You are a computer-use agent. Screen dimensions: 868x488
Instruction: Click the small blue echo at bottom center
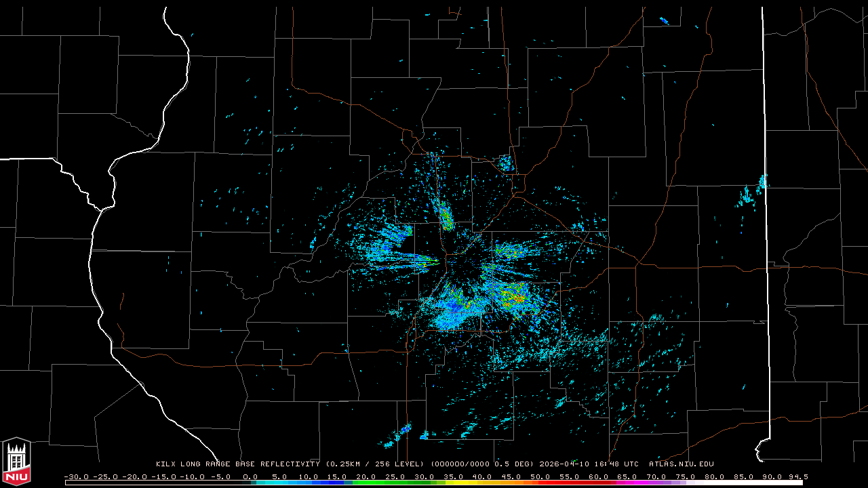pyautogui.click(x=405, y=430)
